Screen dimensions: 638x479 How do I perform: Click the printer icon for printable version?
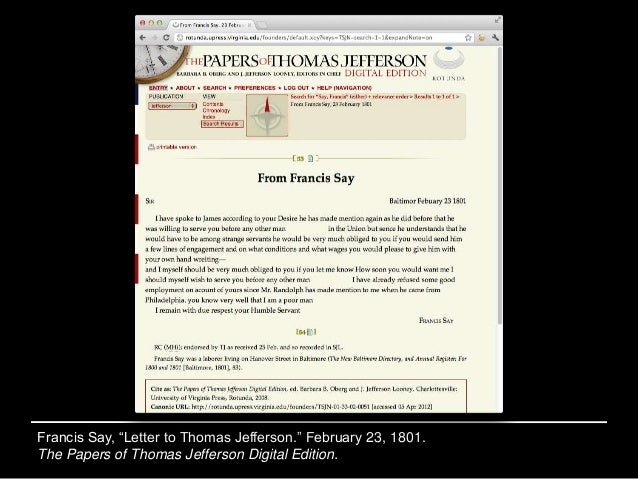[151, 147]
